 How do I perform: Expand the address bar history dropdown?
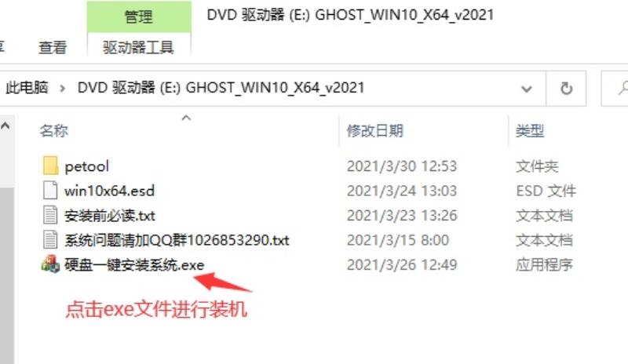click(526, 89)
